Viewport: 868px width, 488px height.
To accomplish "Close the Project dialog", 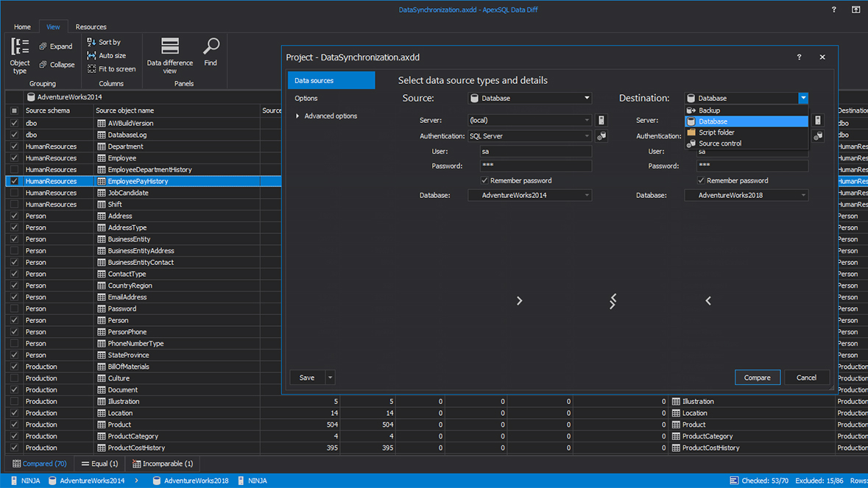I will (822, 57).
